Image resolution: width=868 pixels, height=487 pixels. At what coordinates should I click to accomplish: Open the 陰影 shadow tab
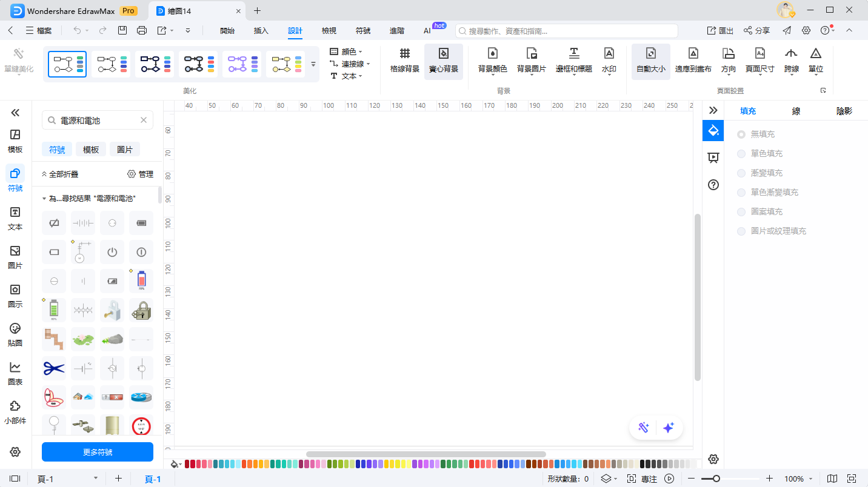point(844,111)
